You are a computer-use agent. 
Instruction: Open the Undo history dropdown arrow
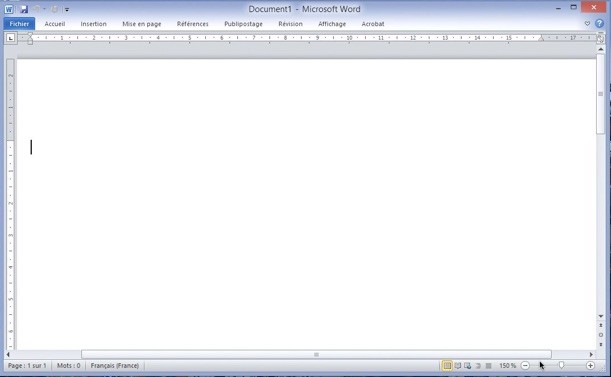point(44,9)
